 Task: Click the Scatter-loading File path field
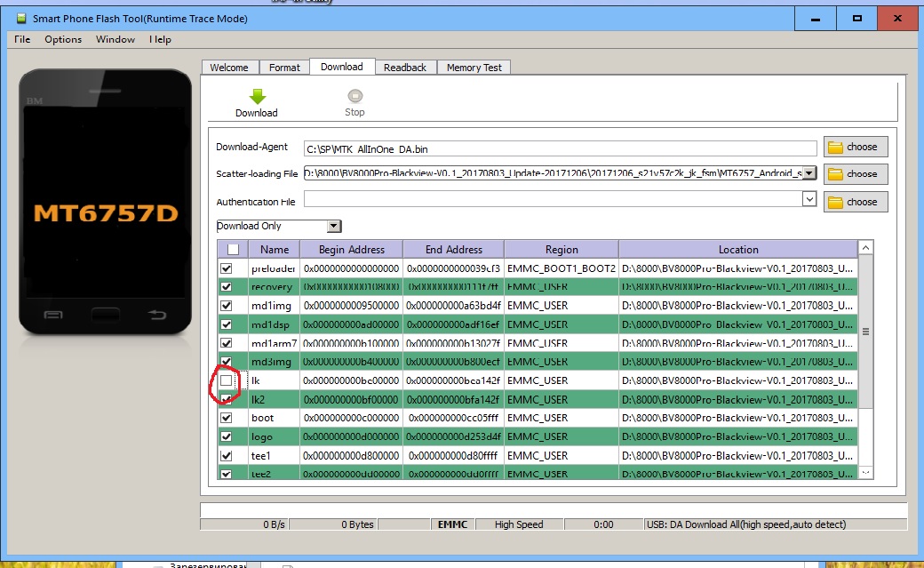tap(553, 173)
